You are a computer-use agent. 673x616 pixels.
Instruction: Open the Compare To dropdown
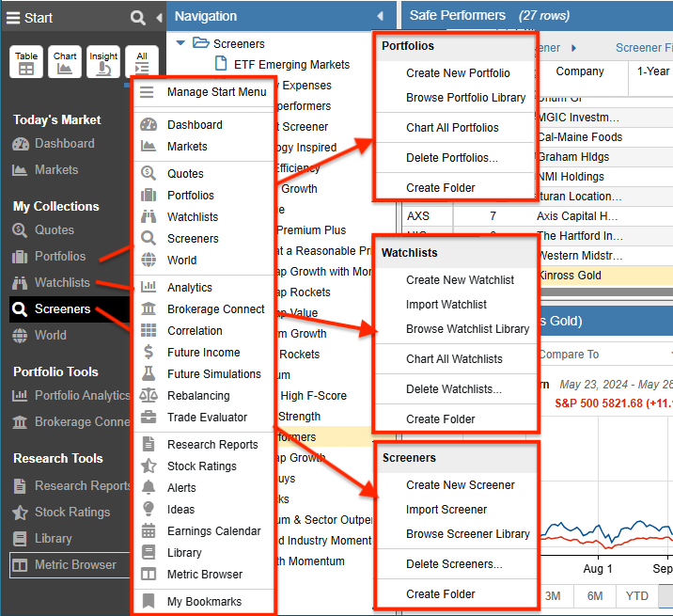pyautogui.click(x=605, y=355)
